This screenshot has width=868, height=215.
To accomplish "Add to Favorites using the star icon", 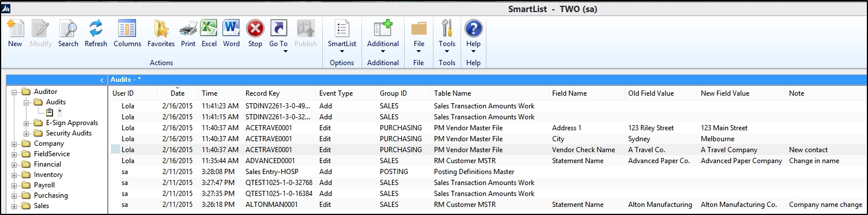I will (x=161, y=29).
